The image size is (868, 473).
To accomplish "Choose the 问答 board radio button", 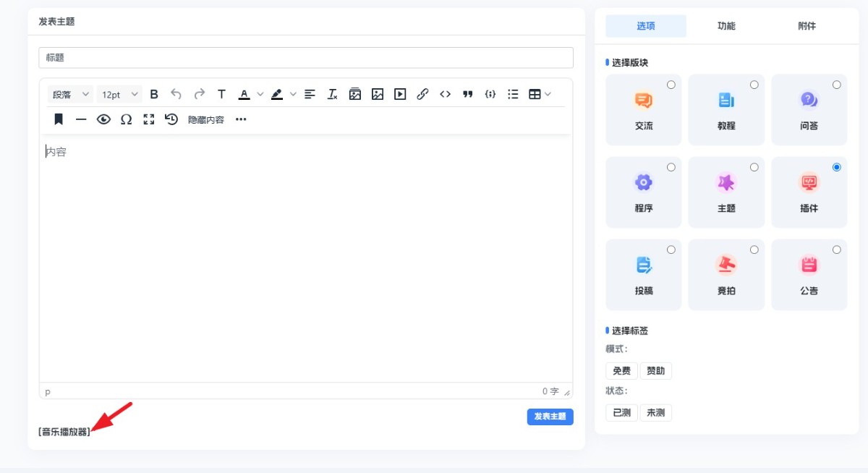I will point(837,85).
